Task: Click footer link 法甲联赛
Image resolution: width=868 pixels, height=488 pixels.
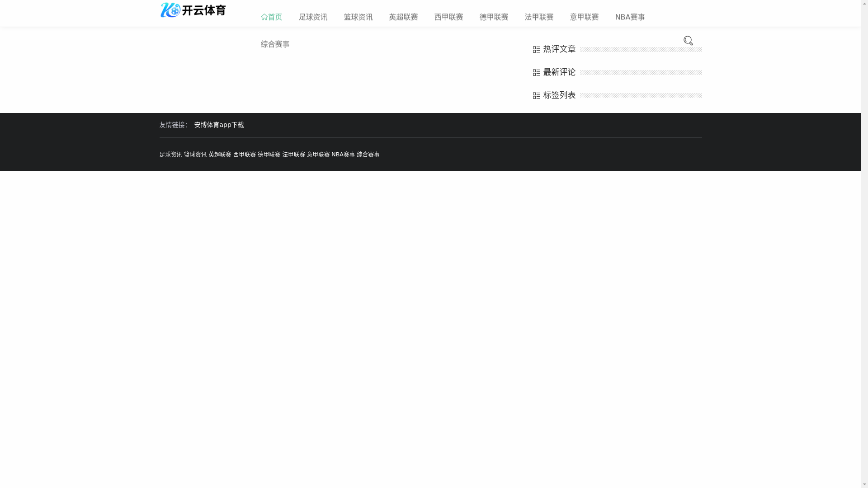Action: [x=294, y=155]
